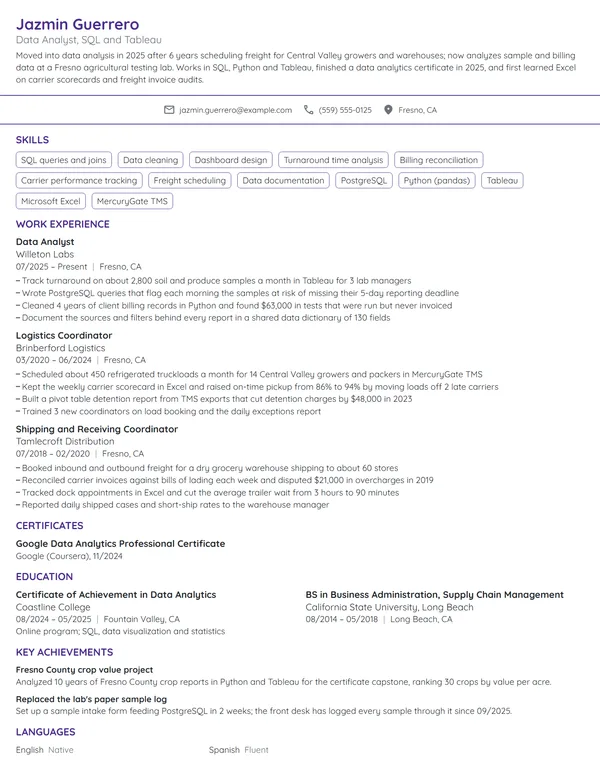The image size is (600, 776).
Task: Click 'Shipping and Receiving Coordinator' job title
Action: coord(97,429)
